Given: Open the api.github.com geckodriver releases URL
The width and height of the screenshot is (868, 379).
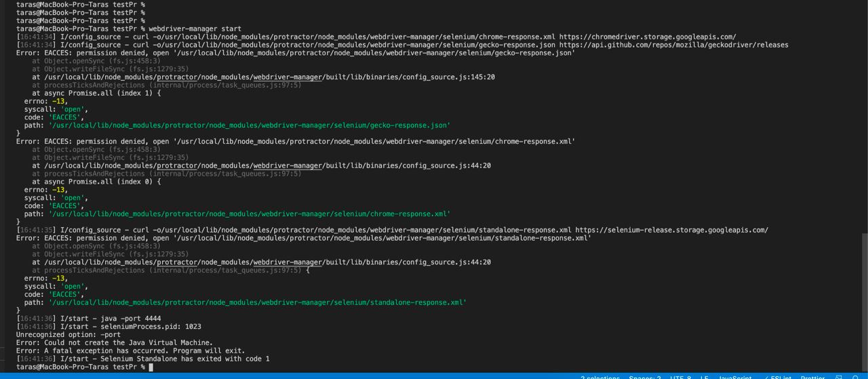Looking at the screenshot, I should pyautogui.click(x=674, y=45).
